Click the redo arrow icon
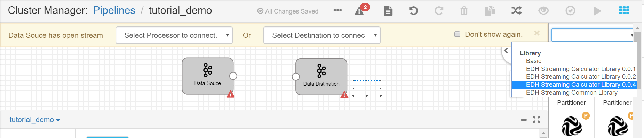The width and height of the screenshot is (644, 138). click(439, 11)
